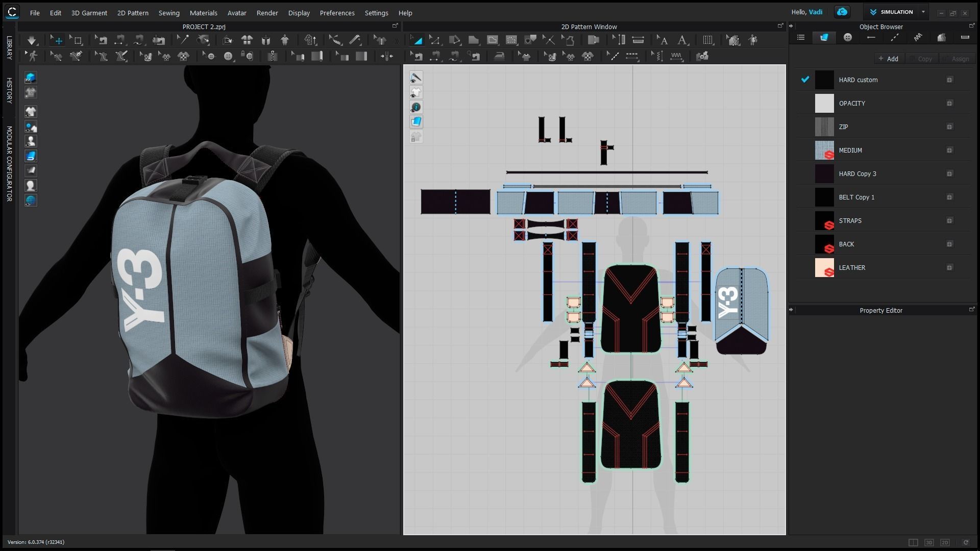Toggle the HARD custom fabric checkmark

pos(805,80)
